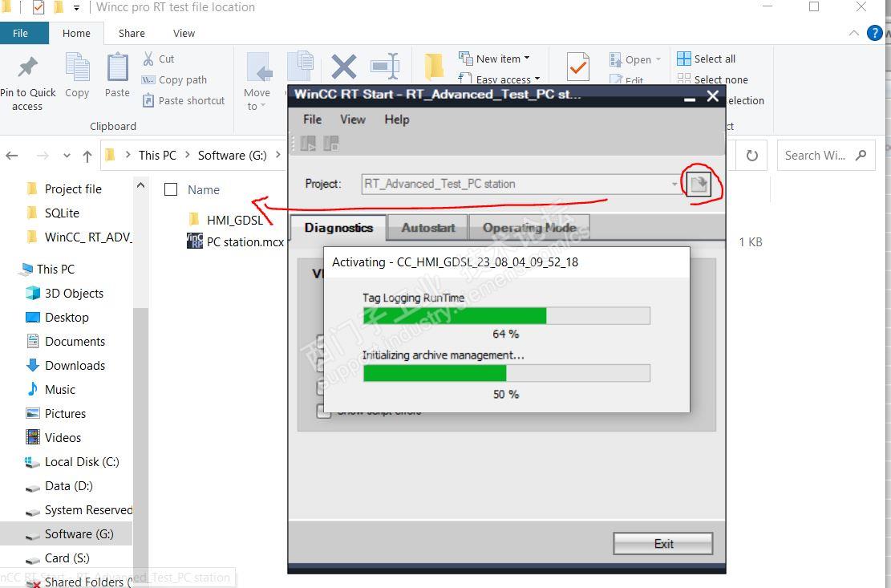Click Select all in Explorer ribbon

coord(707,59)
